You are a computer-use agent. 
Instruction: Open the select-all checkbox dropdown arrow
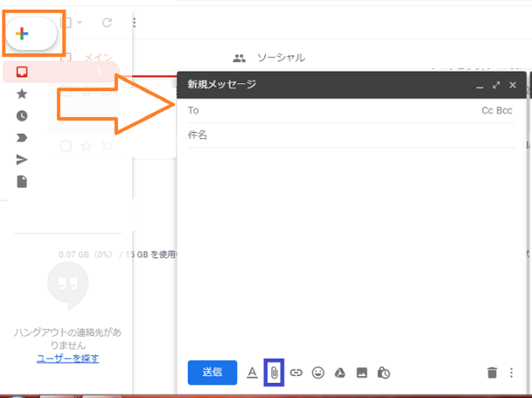tap(80, 22)
